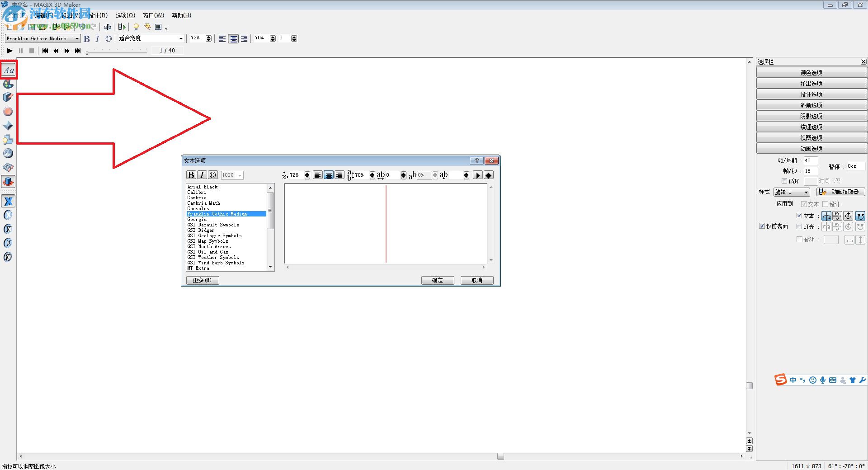Click the blue X texture icon
This screenshot has width=868, height=470.
8,201
